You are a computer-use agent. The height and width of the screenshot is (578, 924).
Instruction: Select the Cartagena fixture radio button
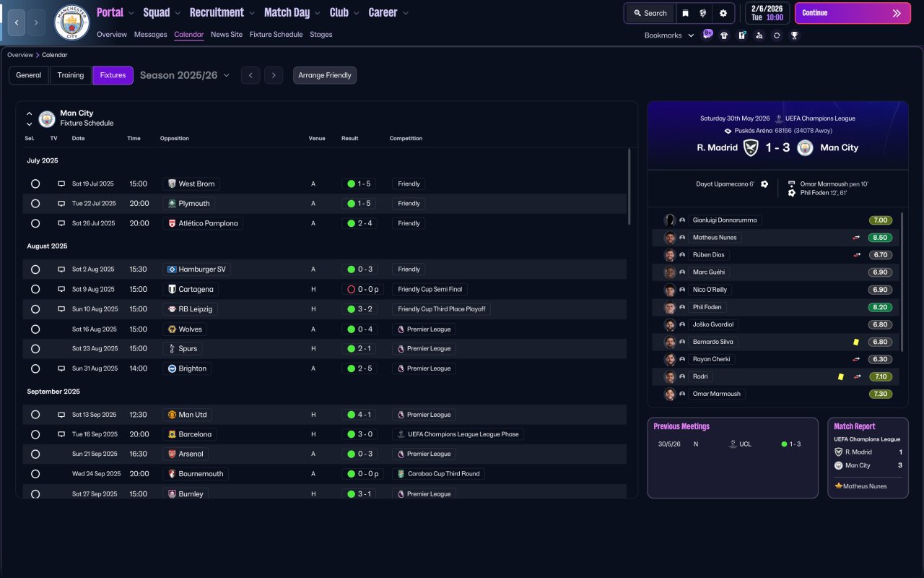[x=35, y=289]
